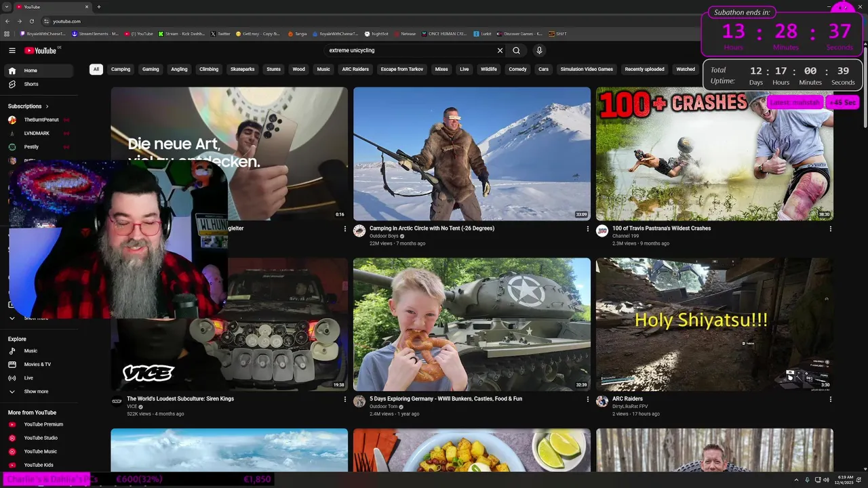Screen dimensions: 868x488
Task: Open StreamElements bookmark
Action: (x=95, y=33)
